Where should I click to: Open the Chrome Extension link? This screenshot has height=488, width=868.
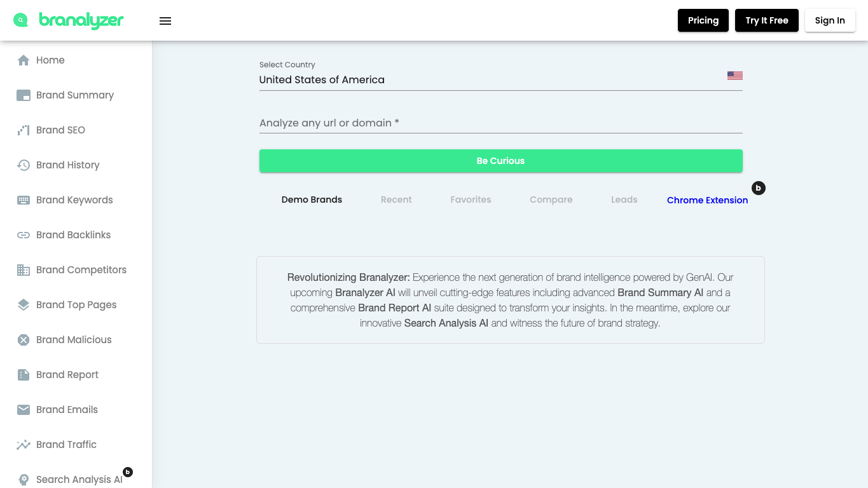point(707,200)
